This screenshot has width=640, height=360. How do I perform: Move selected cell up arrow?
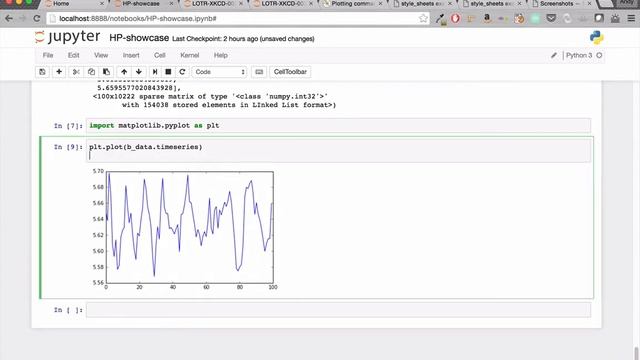[x=124, y=72]
